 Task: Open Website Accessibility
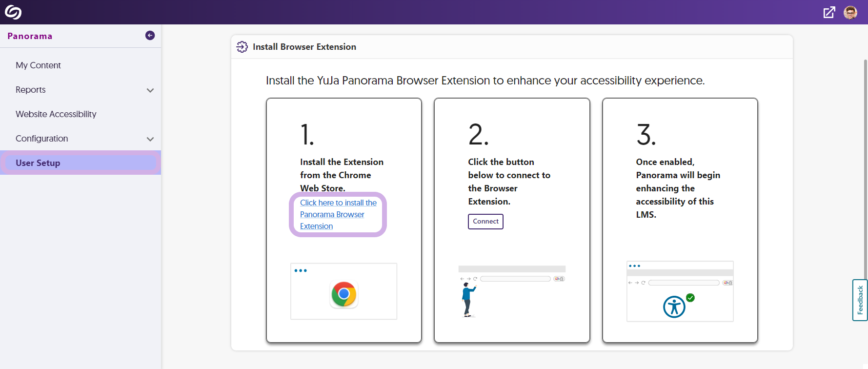pyautogui.click(x=56, y=114)
